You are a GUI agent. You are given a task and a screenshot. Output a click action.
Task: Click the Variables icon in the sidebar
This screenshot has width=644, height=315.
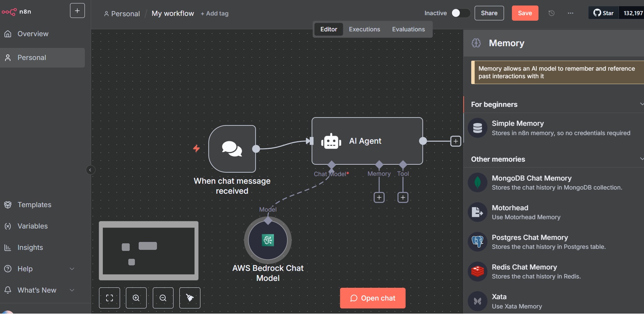click(8, 226)
